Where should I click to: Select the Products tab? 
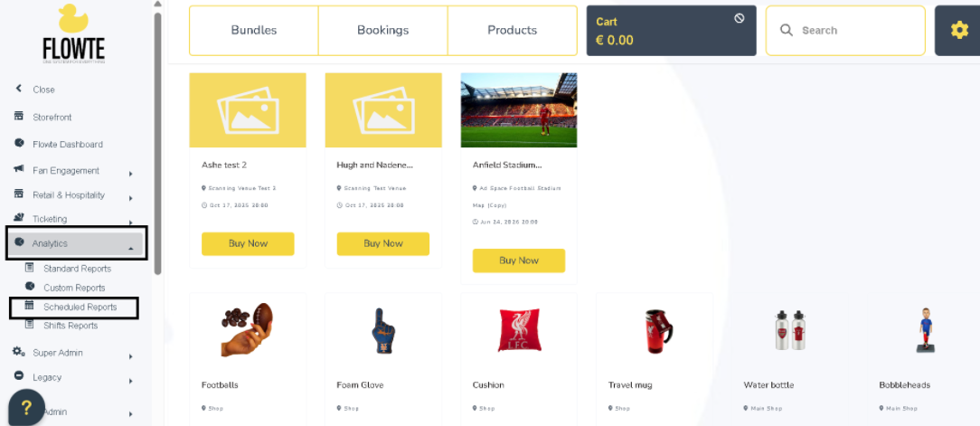click(512, 30)
